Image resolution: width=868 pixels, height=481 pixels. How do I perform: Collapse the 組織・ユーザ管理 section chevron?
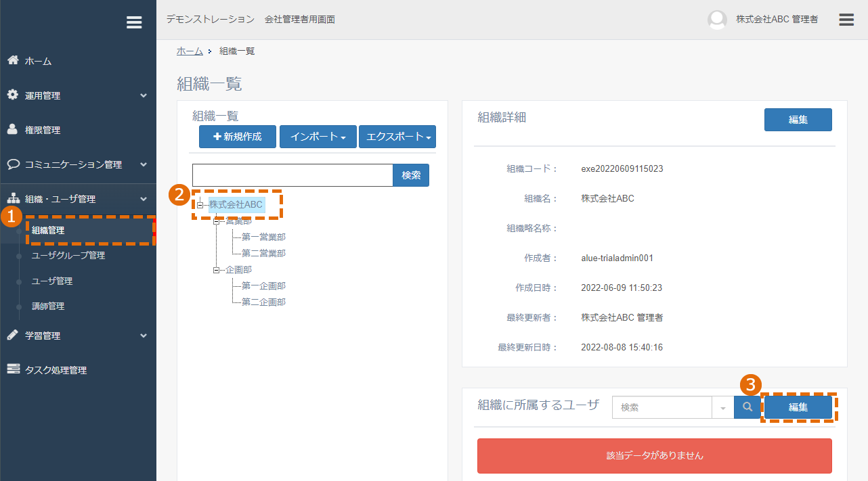144,199
